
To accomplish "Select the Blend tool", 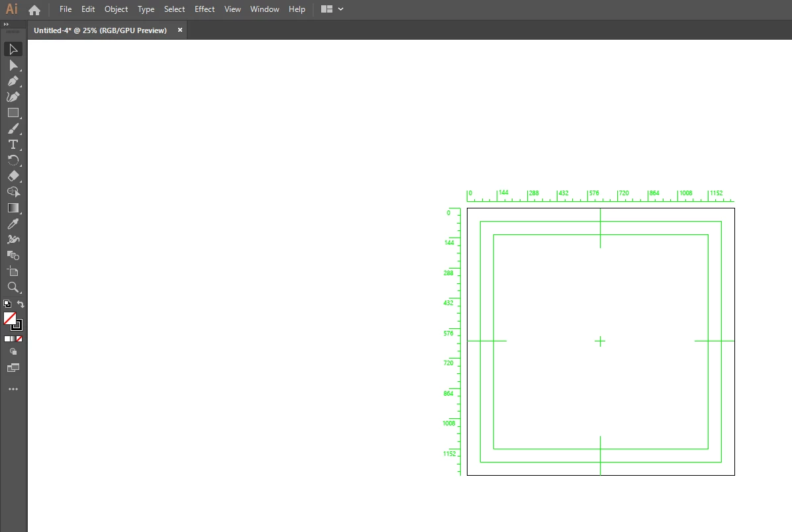I will click(13, 256).
